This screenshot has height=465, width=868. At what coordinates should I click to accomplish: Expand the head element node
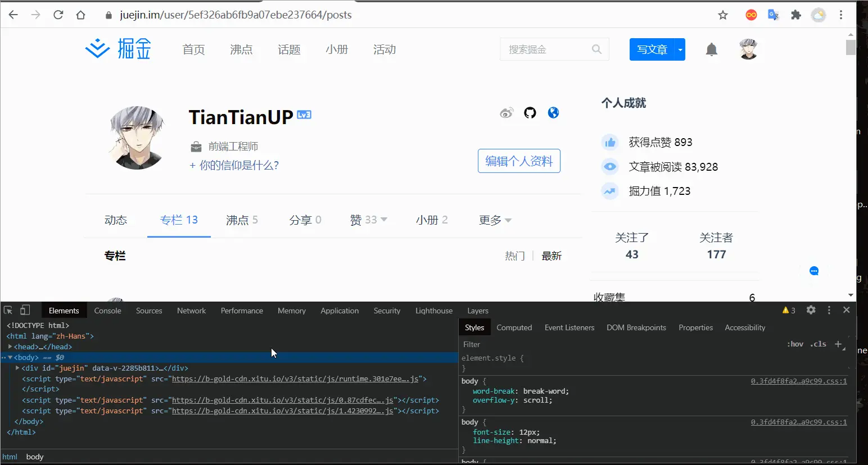coord(10,347)
